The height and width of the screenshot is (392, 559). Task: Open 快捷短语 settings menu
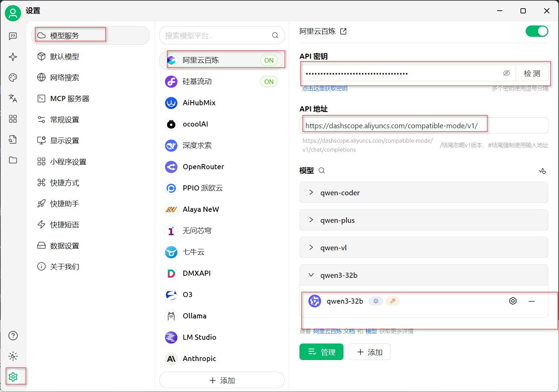click(90, 225)
